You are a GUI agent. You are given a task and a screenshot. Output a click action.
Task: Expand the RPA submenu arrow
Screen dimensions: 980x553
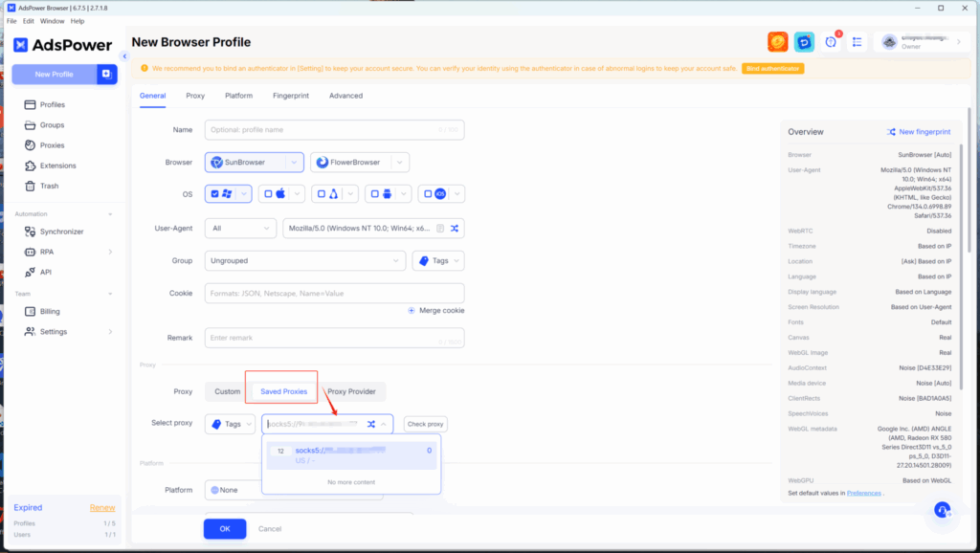111,252
